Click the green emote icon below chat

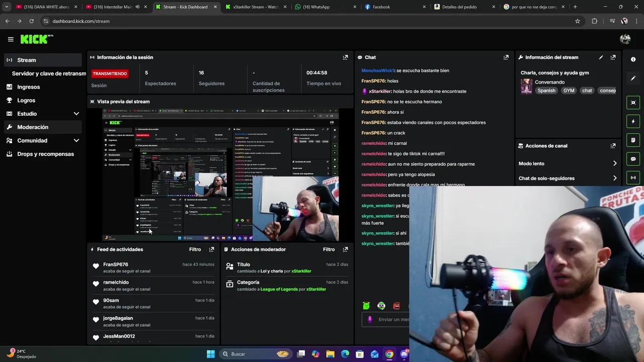[x=366, y=306]
